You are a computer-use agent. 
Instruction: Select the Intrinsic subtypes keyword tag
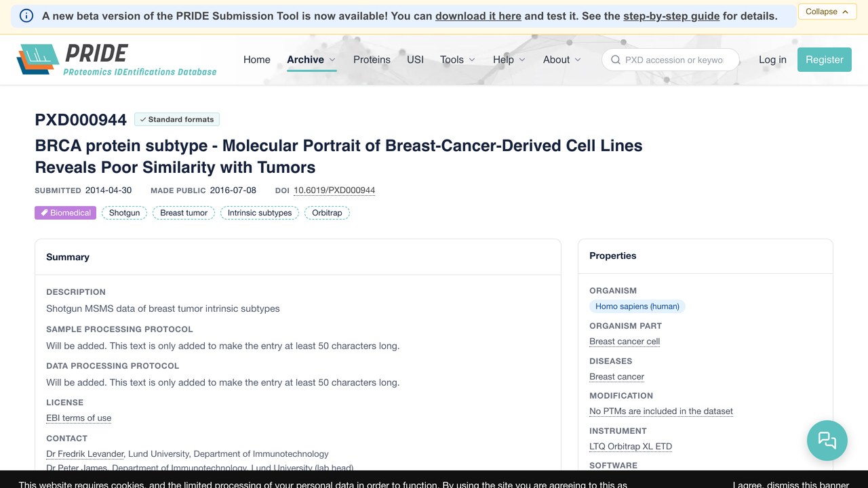point(260,213)
